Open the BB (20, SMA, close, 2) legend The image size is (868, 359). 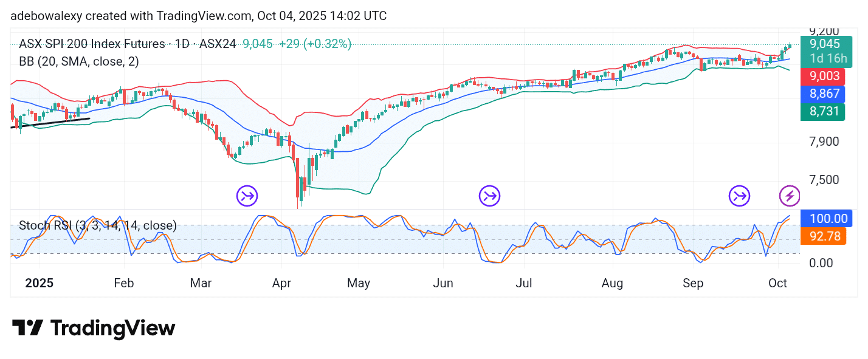coord(79,61)
